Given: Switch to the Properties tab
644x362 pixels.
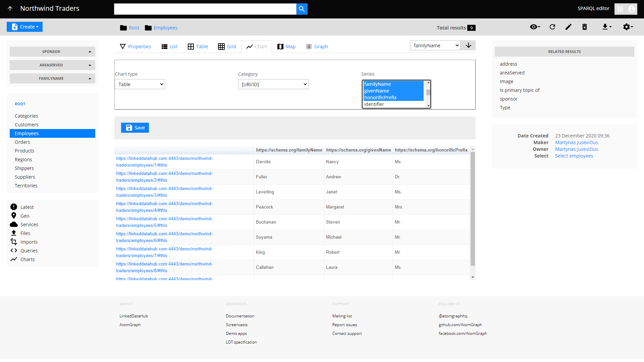Looking at the screenshot, I should coord(135,47).
